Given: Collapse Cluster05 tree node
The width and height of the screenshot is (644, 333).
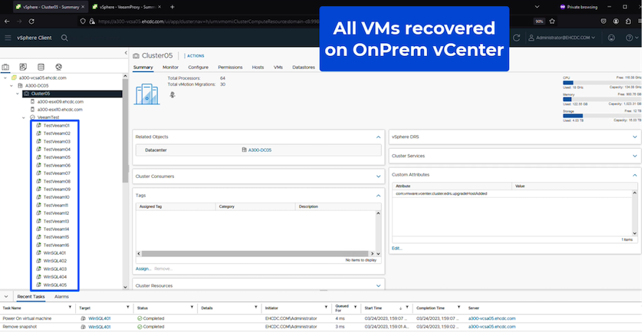Looking at the screenshot, I should pyautogui.click(x=18, y=94).
